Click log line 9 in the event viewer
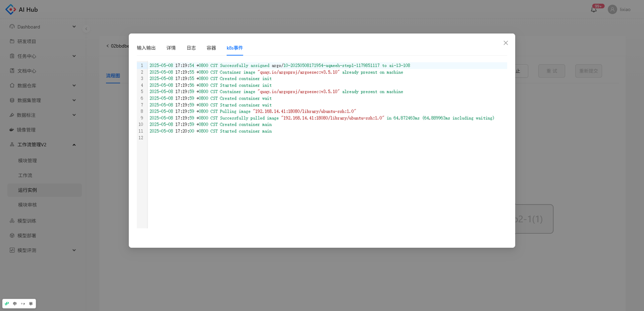Viewport: 644px width, 311px height. (322, 118)
